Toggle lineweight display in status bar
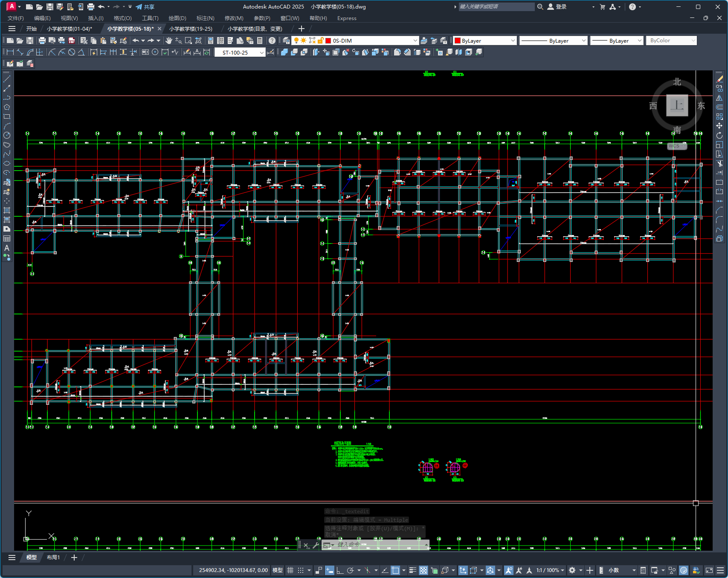728x578 pixels. pyautogui.click(x=412, y=570)
